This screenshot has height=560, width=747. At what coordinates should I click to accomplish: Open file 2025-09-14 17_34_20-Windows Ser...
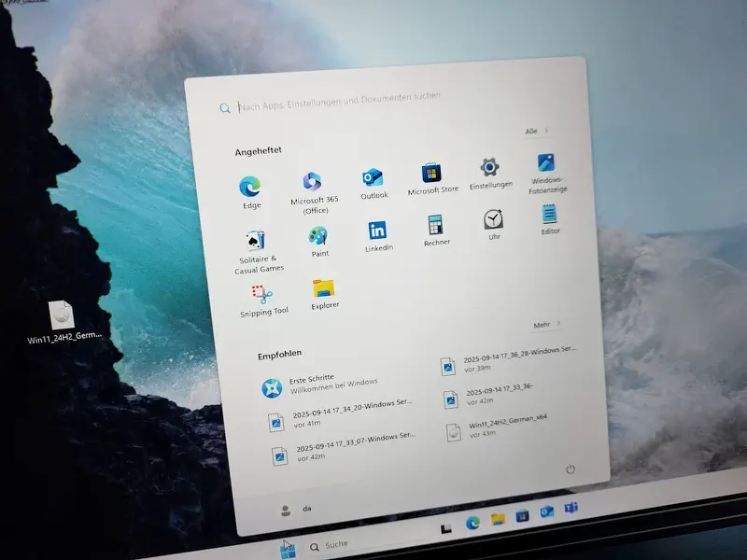(340, 415)
